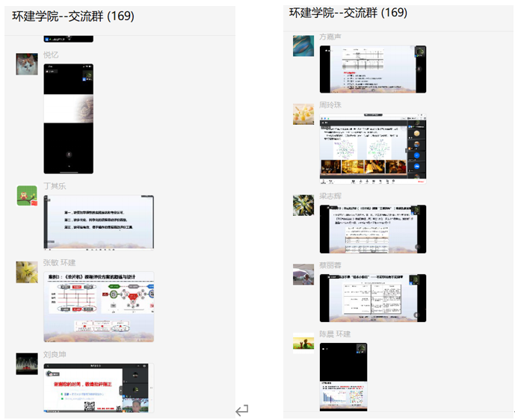The width and height of the screenshot is (515, 420).
Task: Open 丁其乐's shared slide image
Action: pyautogui.click(x=99, y=222)
